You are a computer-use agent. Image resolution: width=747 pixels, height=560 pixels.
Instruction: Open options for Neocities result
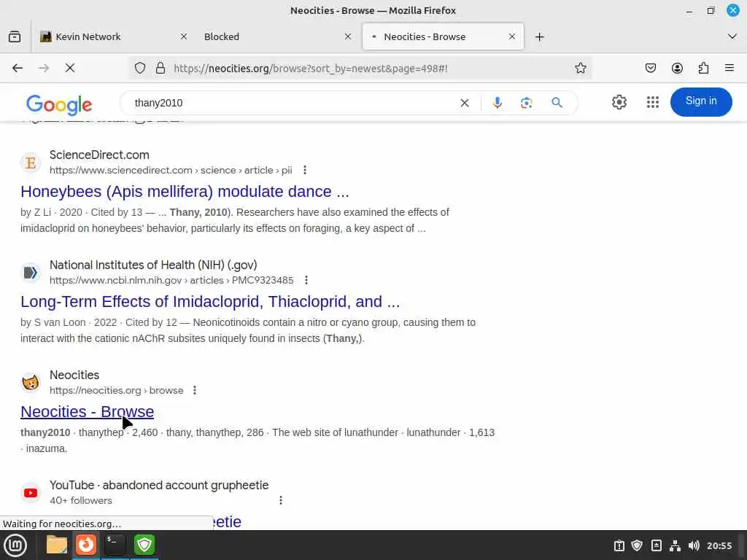(194, 390)
